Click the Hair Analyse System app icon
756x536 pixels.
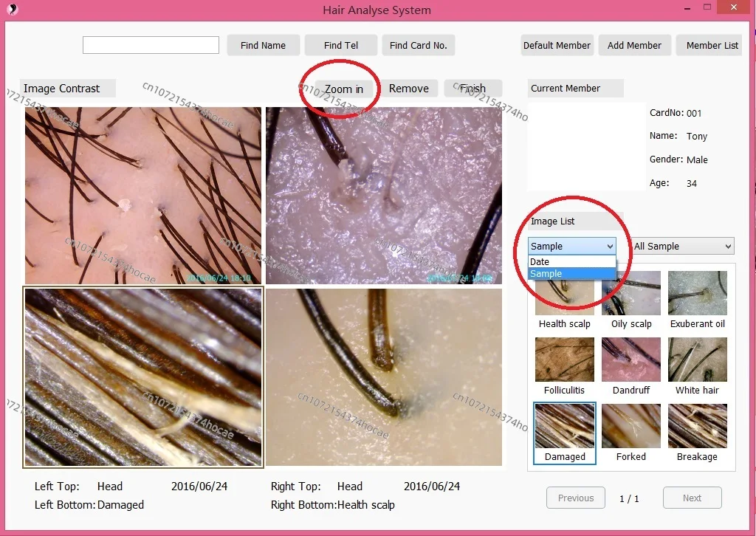point(13,9)
